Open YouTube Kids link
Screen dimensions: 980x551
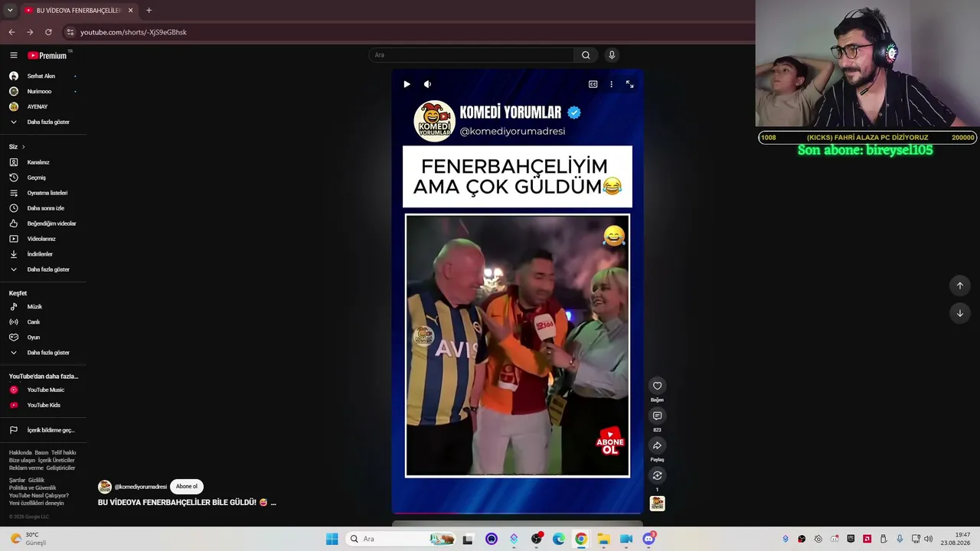[43, 406]
